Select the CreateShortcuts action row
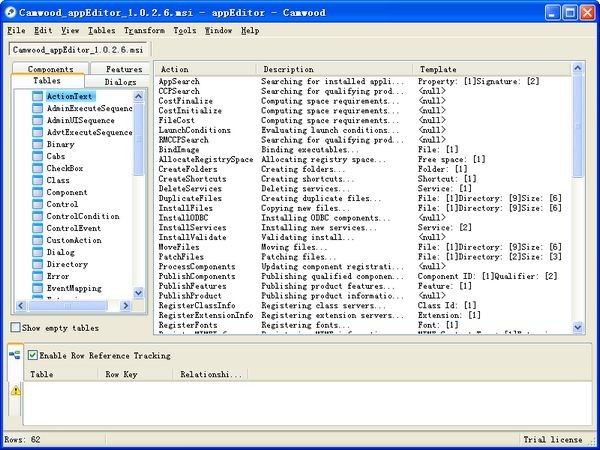This screenshot has width=600, height=450. (364, 179)
